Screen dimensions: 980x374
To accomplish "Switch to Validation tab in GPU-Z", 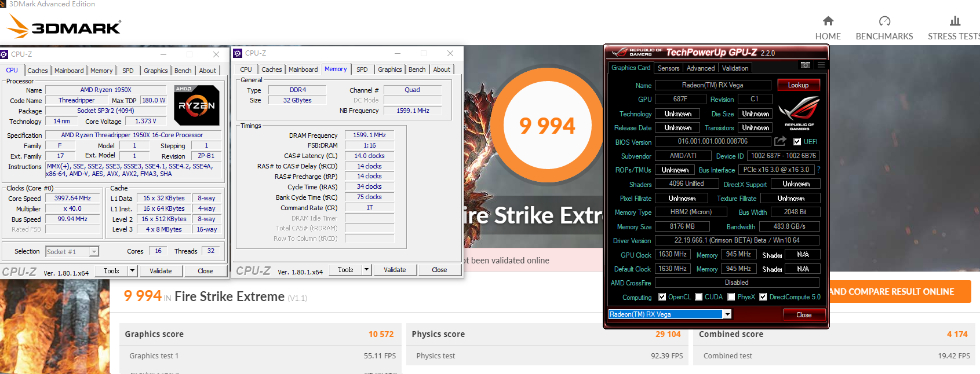I will [x=735, y=68].
